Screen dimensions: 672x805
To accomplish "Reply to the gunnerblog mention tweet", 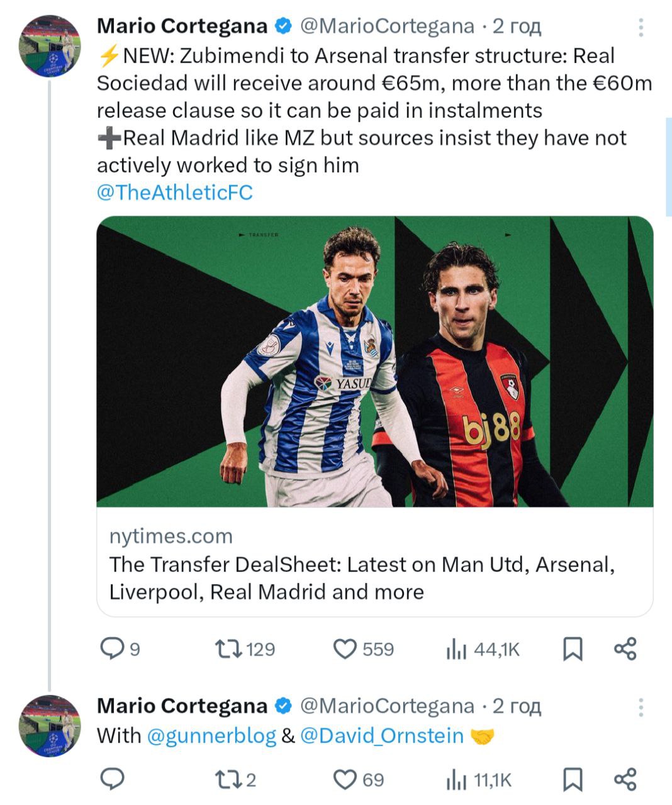I will tap(113, 779).
